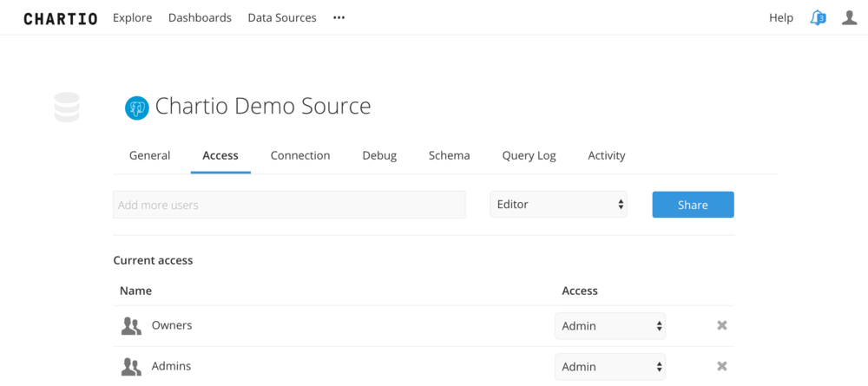868x386 pixels.
Task: Remove Admins access with the X
Action: (x=722, y=366)
